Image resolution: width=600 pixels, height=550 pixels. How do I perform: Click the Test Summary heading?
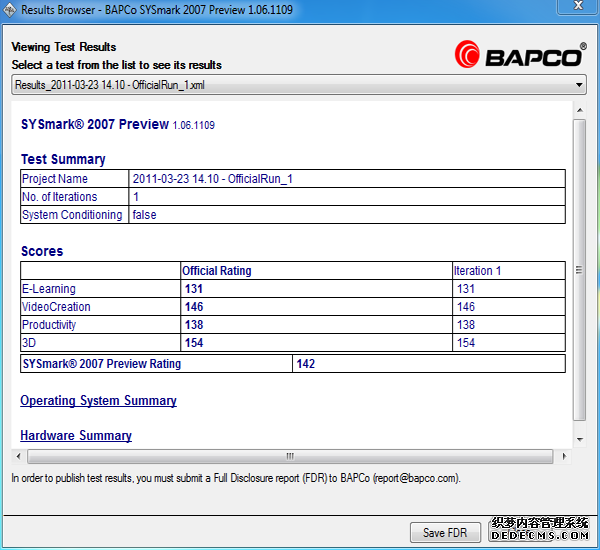[x=63, y=159]
